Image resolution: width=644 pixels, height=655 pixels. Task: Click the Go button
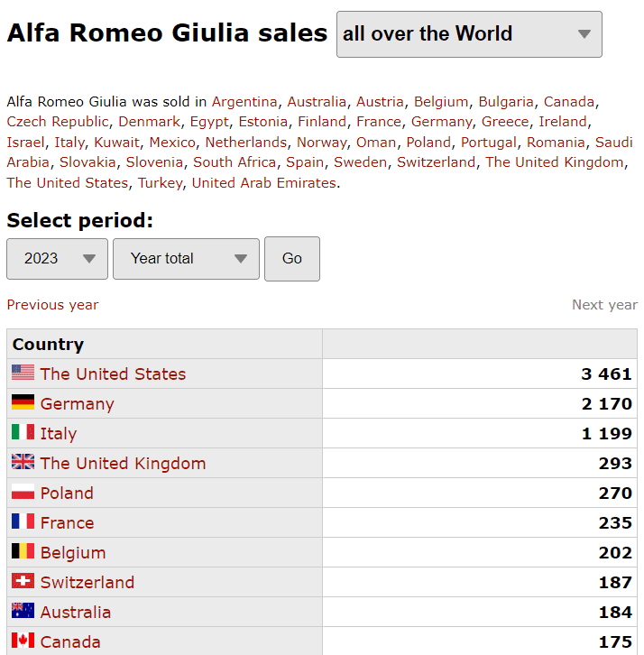coord(292,259)
